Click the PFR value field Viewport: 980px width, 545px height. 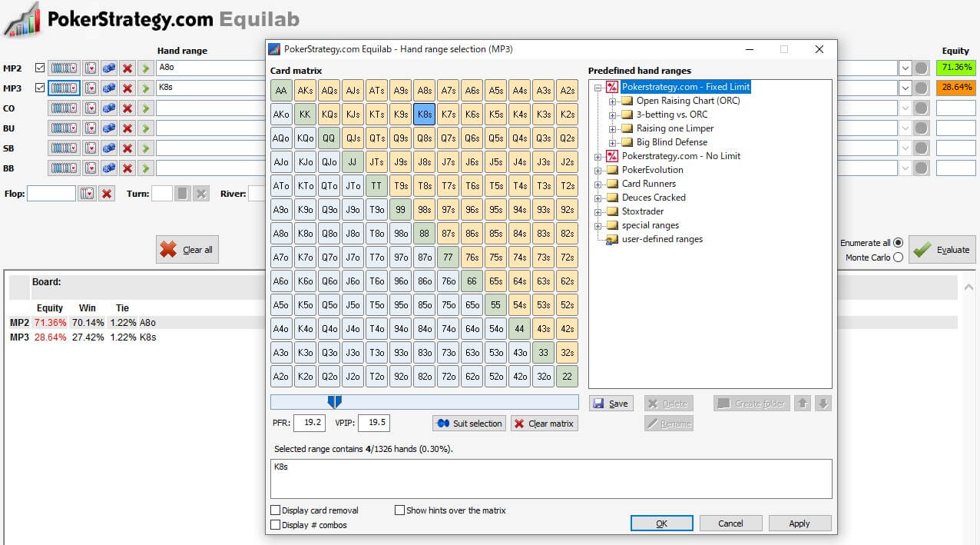(x=310, y=423)
